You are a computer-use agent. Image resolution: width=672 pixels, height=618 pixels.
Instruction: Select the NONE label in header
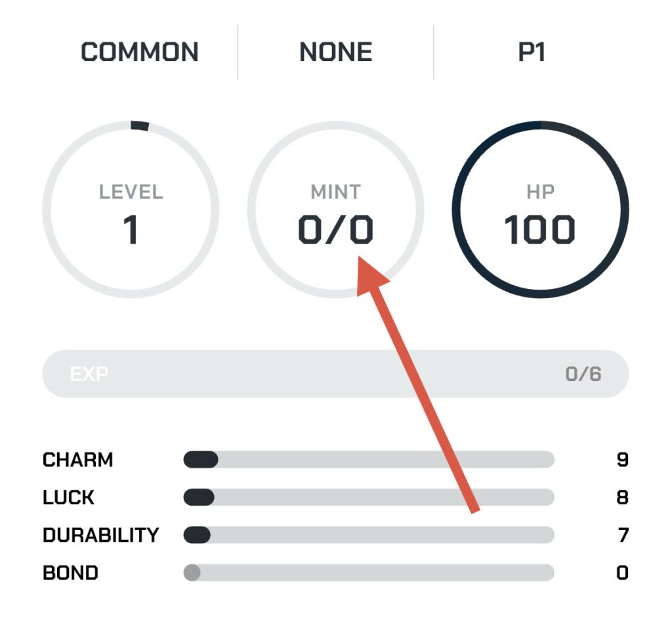pos(335,52)
